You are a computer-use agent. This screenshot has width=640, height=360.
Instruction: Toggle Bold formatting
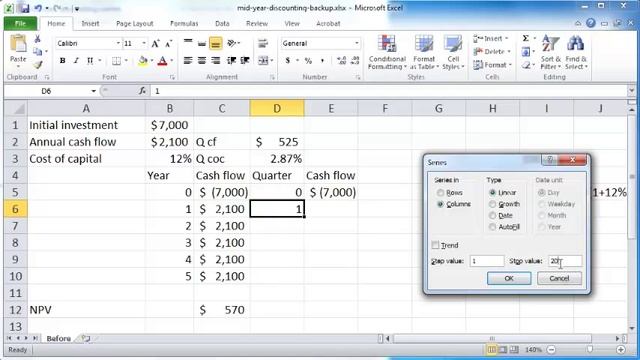click(62, 61)
